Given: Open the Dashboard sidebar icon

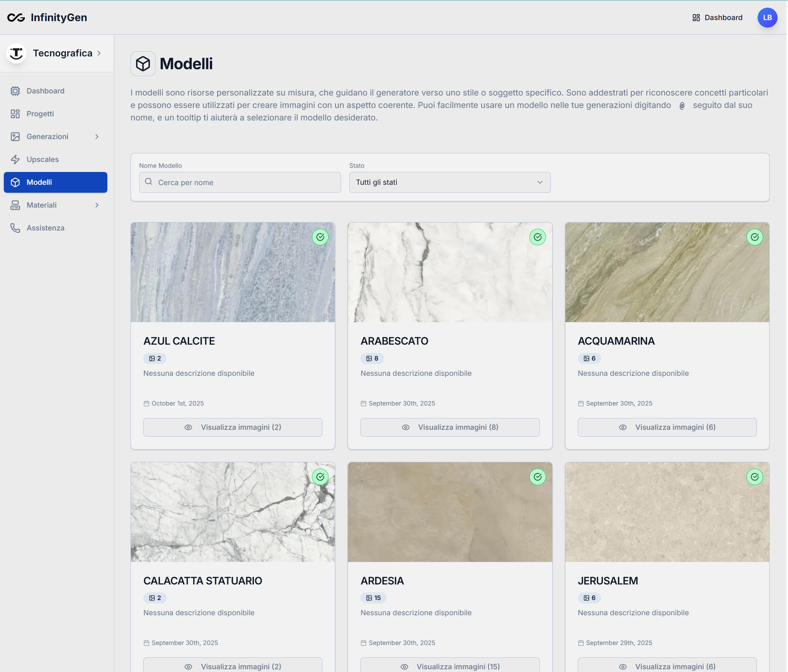Looking at the screenshot, I should (x=15, y=91).
